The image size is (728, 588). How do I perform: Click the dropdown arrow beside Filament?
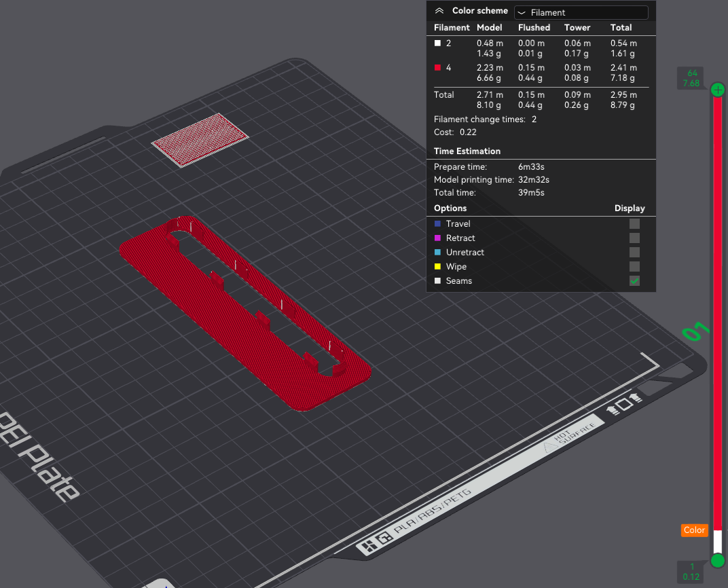522,13
